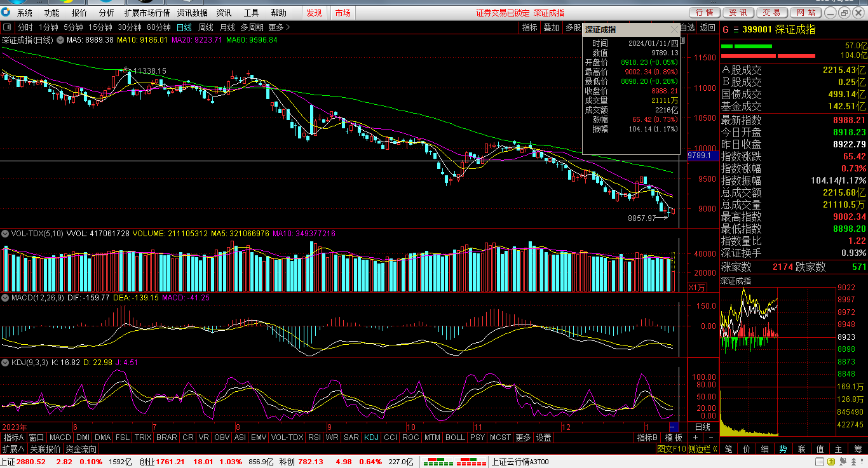The width and height of the screenshot is (868, 468).
Task: Switch to 周线 weekly period tab
Action: click(x=206, y=27)
